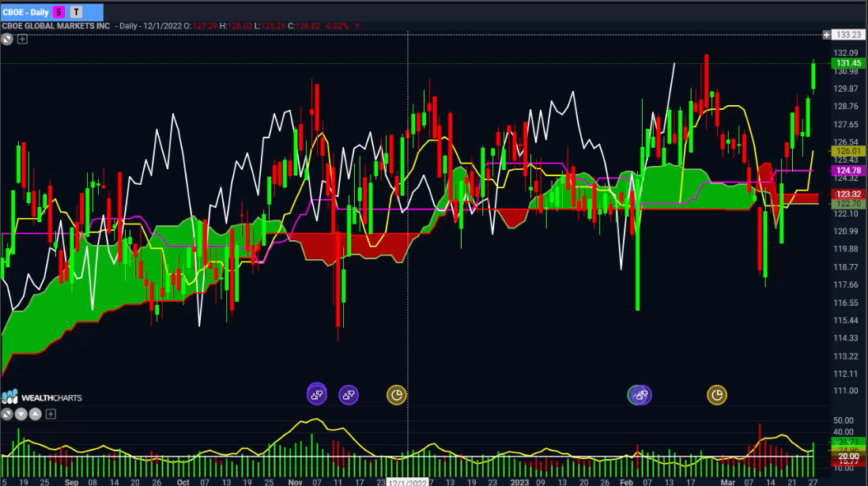Move indicator pane down with the arrow
Image resolution: width=868 pixels, height=486 pixels.
point(21,414)
